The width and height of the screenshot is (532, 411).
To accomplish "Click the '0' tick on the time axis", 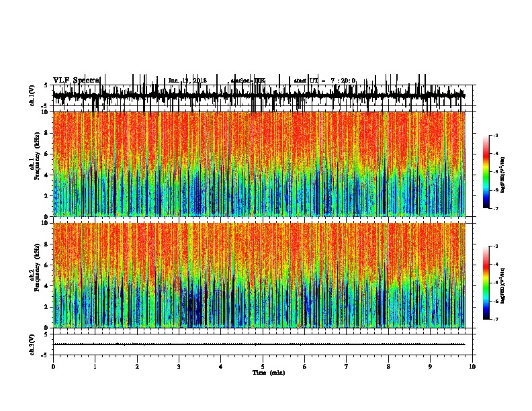I will coord(53,367).
